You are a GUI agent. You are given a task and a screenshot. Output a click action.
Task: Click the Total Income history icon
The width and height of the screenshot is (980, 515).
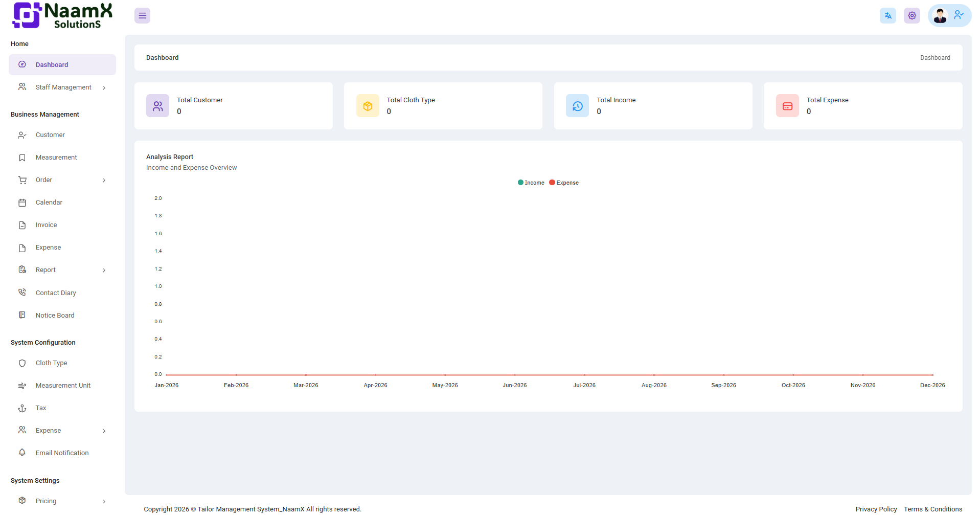pos(577,106)
